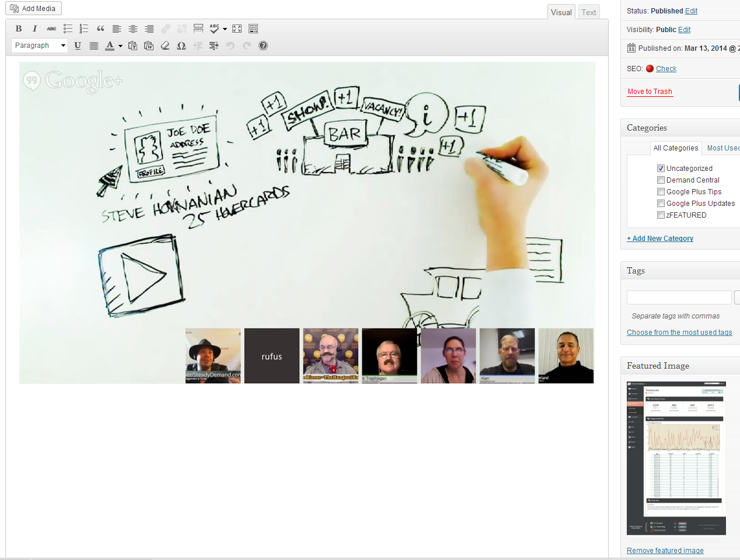Viewport: 740px width, 560px height.
Task: Switch to the Text editor tab
Action: tap(589, 12)
